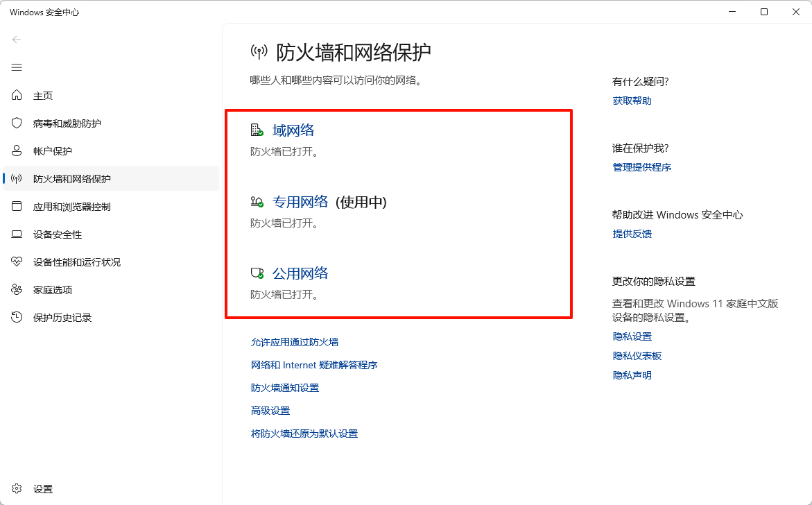View 保护历史记录 via the clock icon
Image resolution: width=812 pixels, height=505 pixels.
point(16,317)
